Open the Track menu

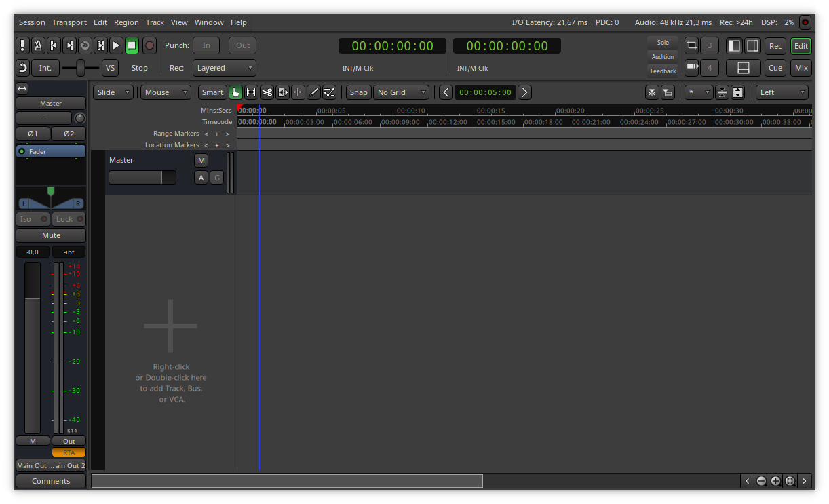tap(155, 22)
